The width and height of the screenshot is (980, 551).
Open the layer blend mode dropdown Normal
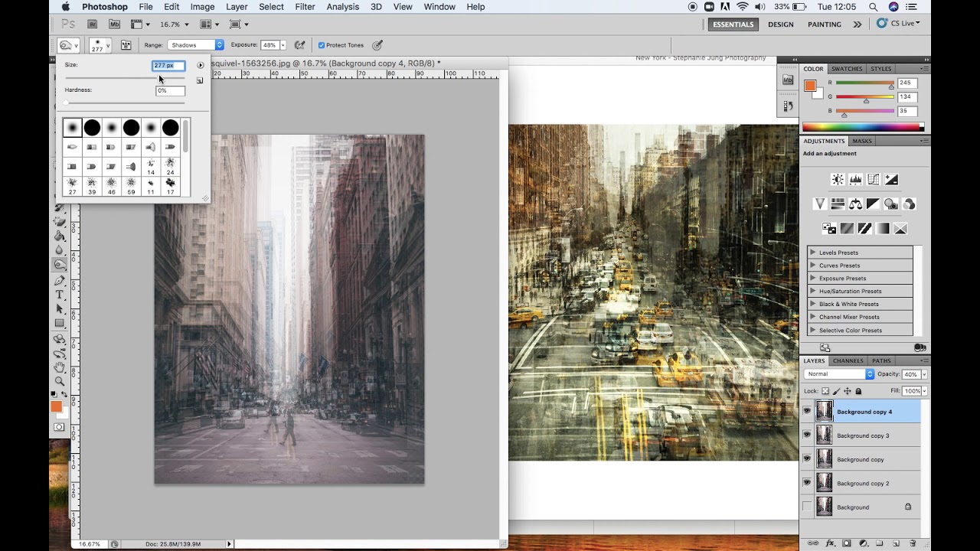click(839, 374)
